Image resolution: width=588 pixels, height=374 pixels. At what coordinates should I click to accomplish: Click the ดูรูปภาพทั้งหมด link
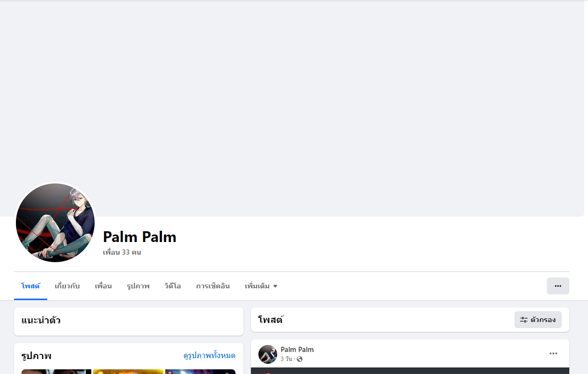pos(209,356)
